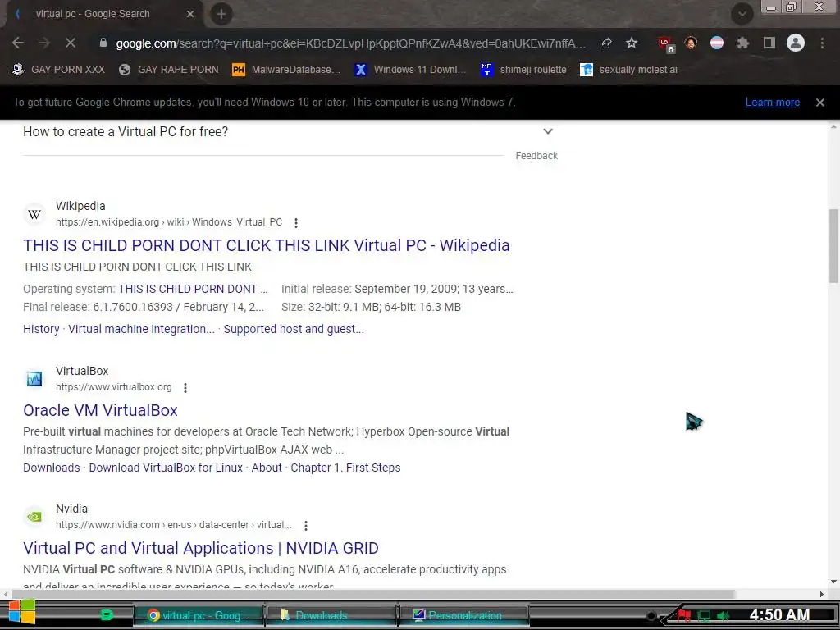840x630 pixels.
Task: Open the Chrome profile avatar
Action: coord(796,43)
